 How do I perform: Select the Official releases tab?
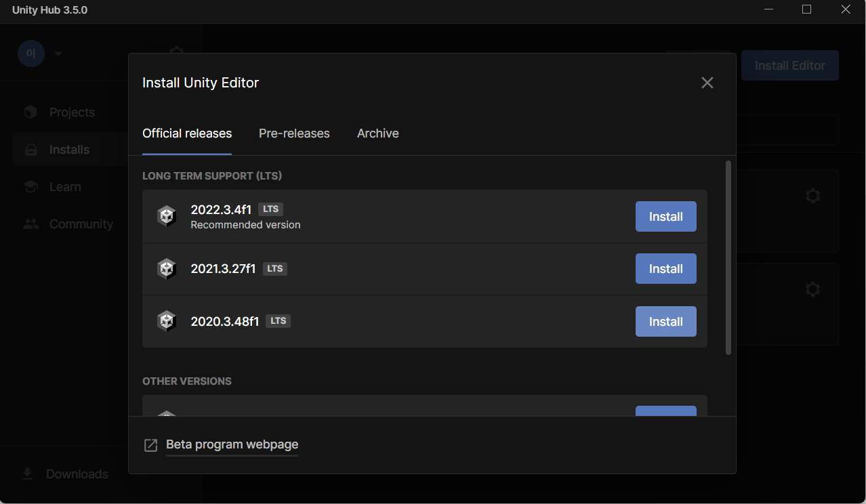tap(187, 133)
